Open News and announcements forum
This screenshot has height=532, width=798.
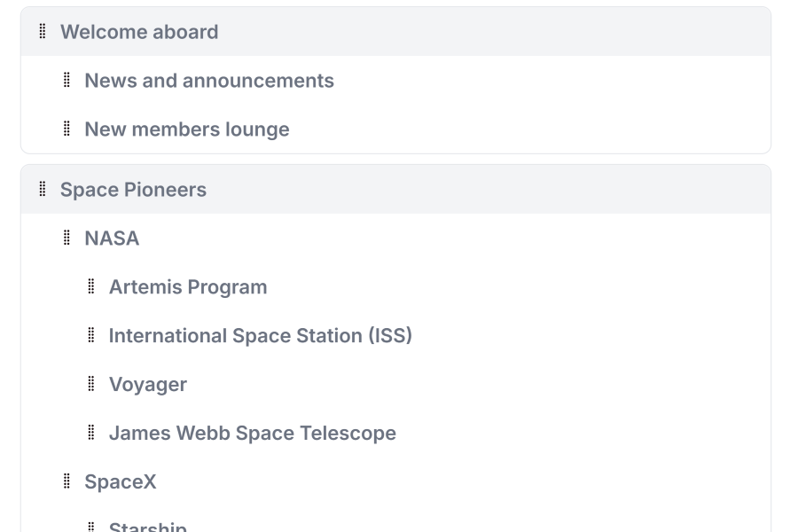click(x=209, y=81)
